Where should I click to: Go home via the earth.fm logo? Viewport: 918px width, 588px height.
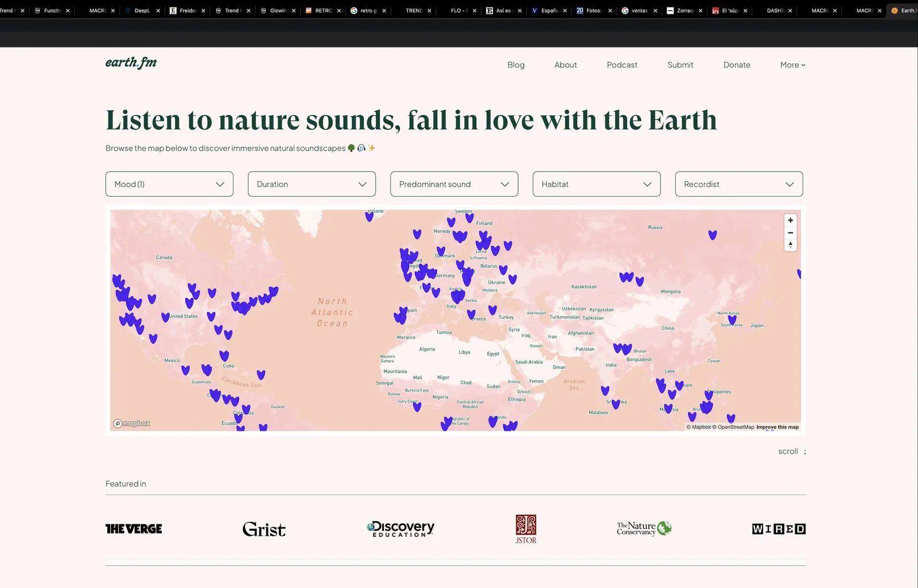pos(131,63)
